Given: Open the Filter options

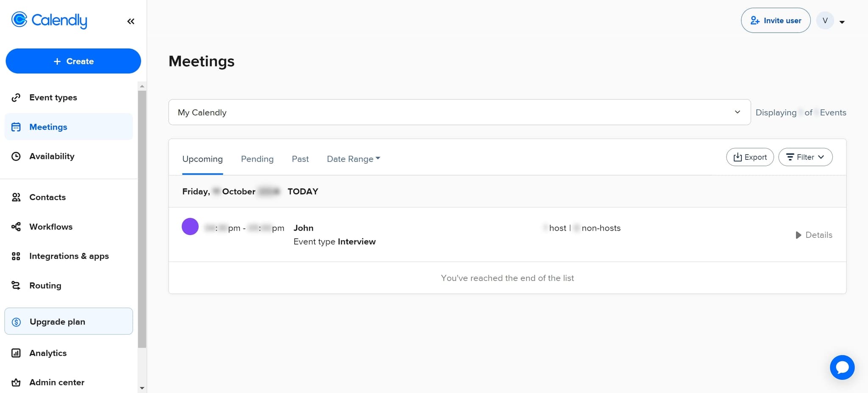Looking at the screenshot, I should point(805,157).
